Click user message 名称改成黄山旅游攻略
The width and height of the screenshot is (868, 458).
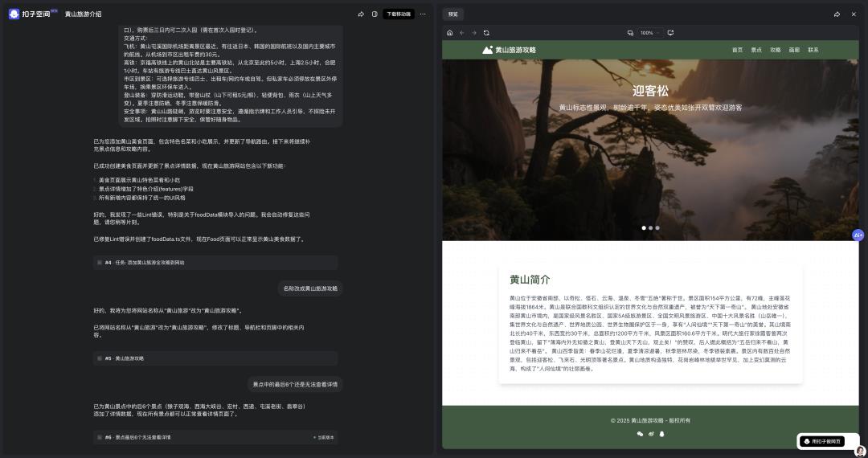coord(310,288)
